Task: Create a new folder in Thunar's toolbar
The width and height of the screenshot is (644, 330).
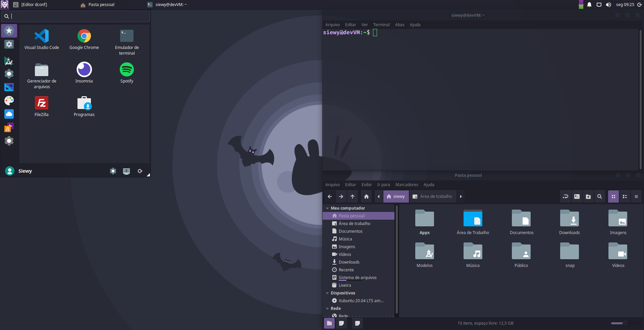Action: pyautogui.click(x=588, y=197)
